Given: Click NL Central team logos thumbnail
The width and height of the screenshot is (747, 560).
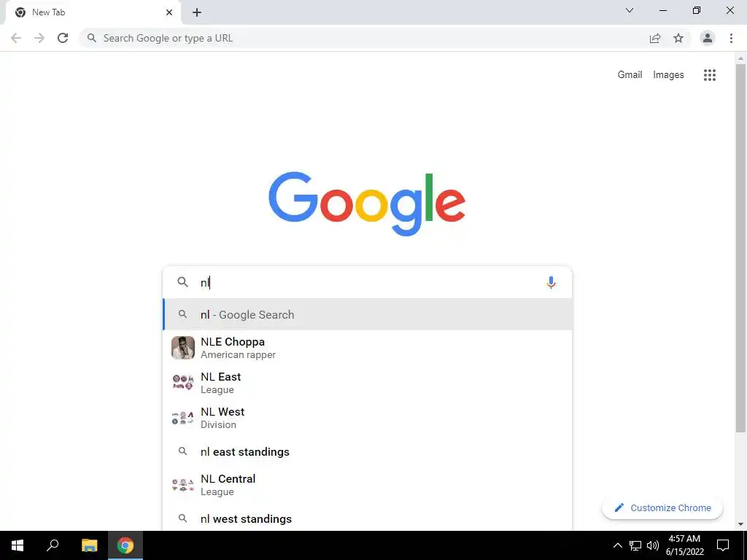Looking at the screenshot, I should point(183,485).
